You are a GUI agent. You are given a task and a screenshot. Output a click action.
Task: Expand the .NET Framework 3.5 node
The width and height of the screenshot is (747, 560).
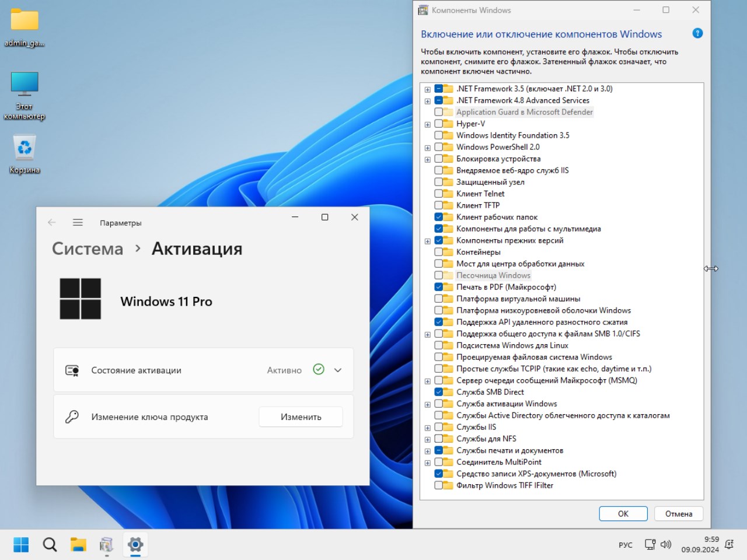pos(428,89)
